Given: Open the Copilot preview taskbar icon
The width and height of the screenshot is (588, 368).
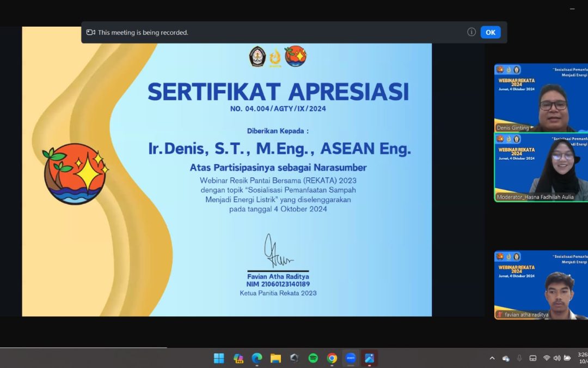Looking at the screenshot, I should click(238, 358).
